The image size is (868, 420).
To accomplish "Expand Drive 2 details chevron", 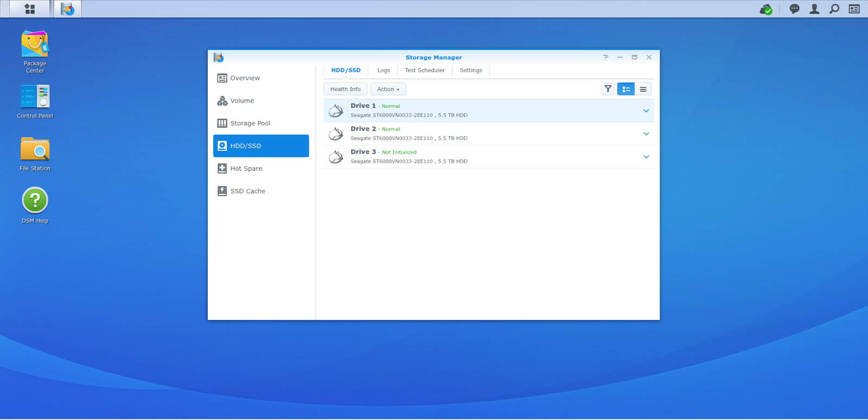I will tap(646, 133).
